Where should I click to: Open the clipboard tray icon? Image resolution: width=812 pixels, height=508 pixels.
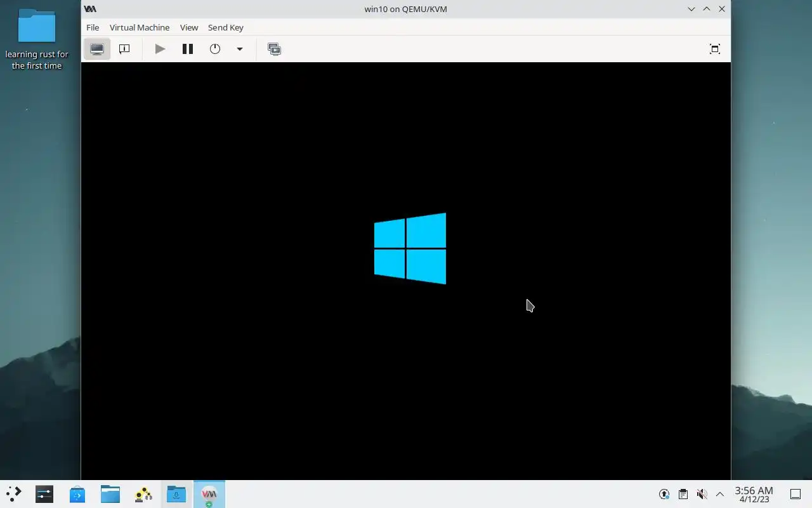(x=683, y=494)
